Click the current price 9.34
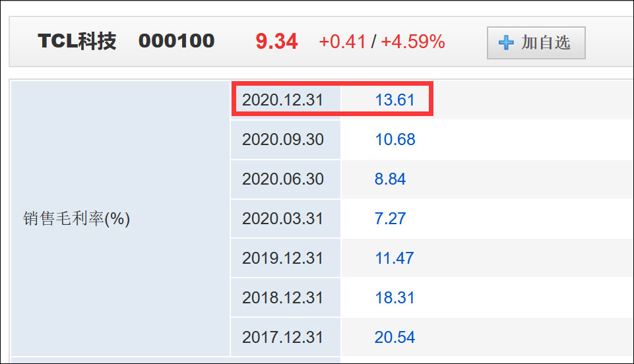Viewport: 634px width, 364px height. [x=276, y=42]
